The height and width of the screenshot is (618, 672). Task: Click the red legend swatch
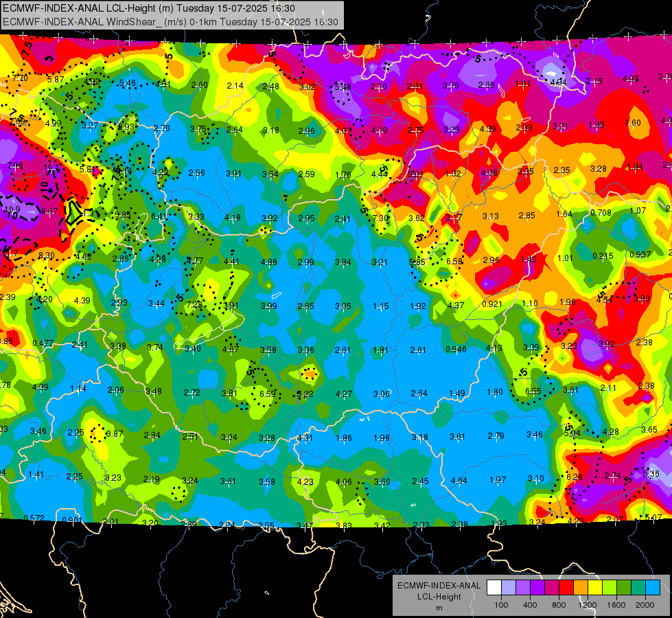click(566, 588)
